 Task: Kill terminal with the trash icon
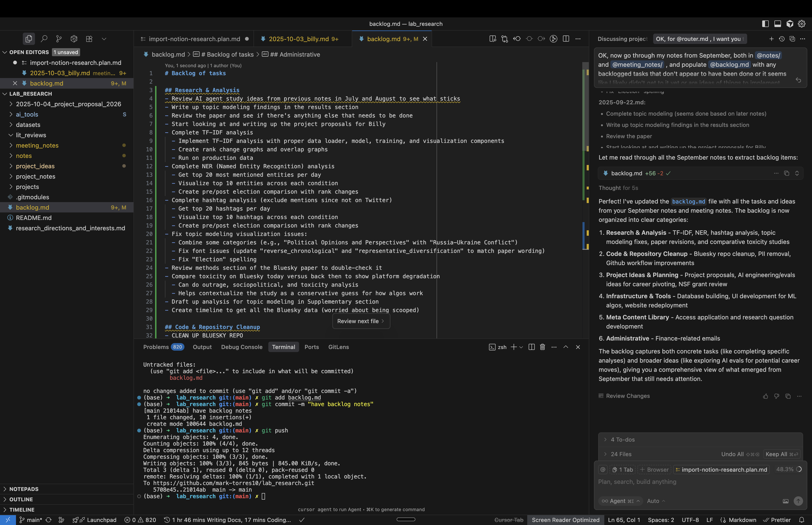pos(543,347)
